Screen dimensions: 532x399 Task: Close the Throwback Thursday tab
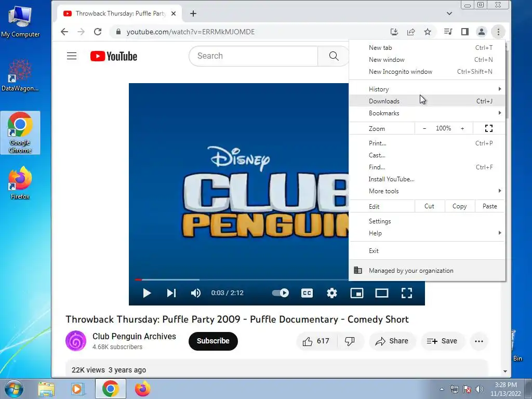pos(174,14)
